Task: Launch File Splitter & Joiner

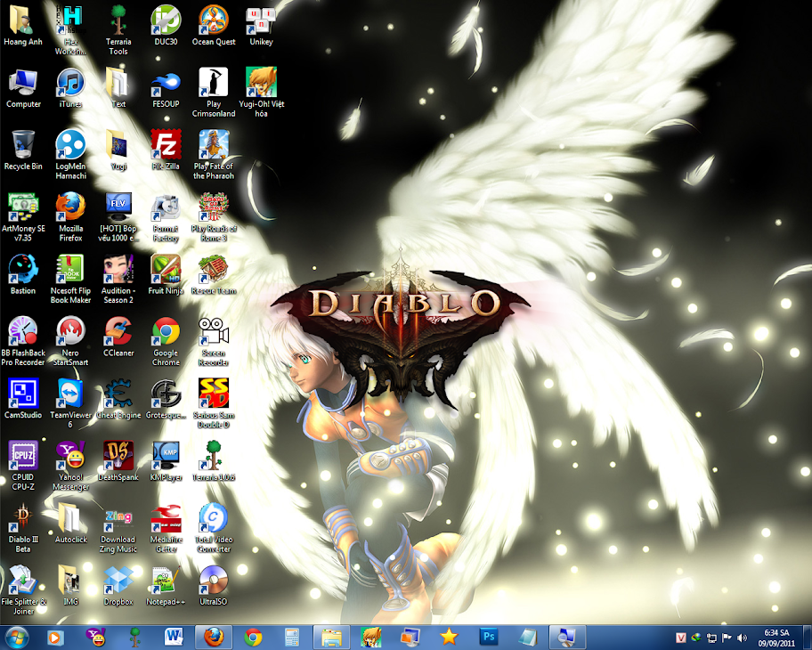Action: [x=23, y=589]
